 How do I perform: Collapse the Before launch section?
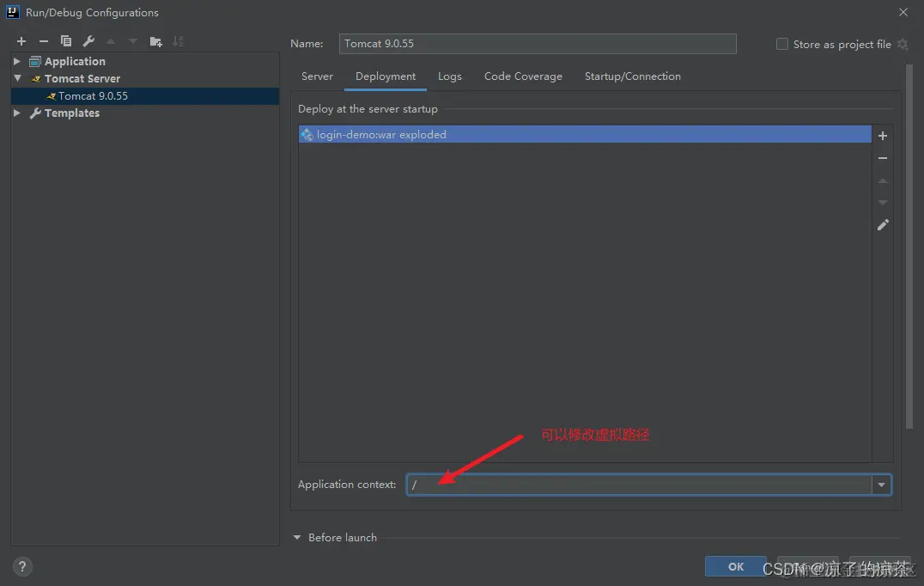click(x=297, y=537)
